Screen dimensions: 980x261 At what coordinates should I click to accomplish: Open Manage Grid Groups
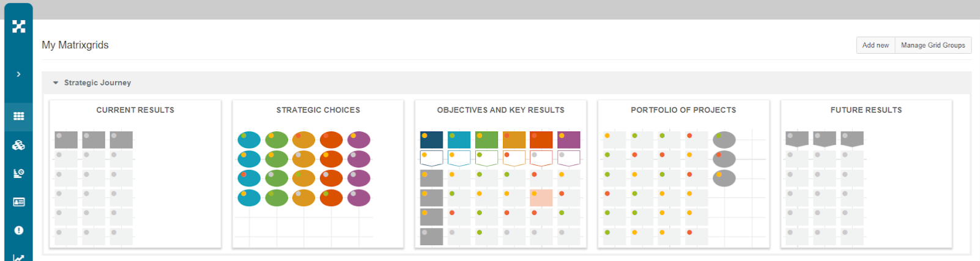[933, 45]
